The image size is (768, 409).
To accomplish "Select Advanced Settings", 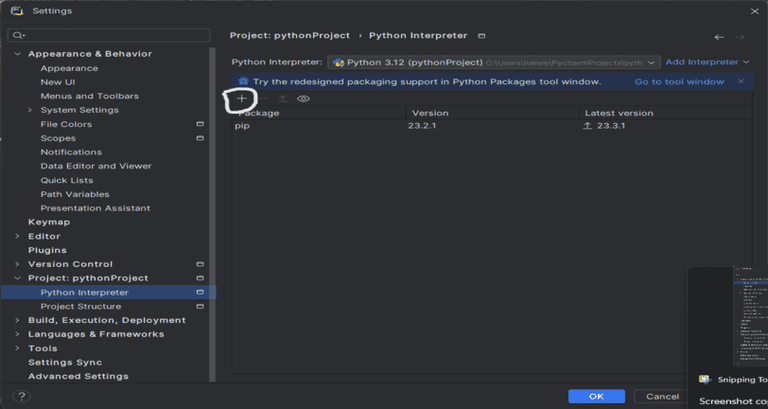I will [78, 376].
